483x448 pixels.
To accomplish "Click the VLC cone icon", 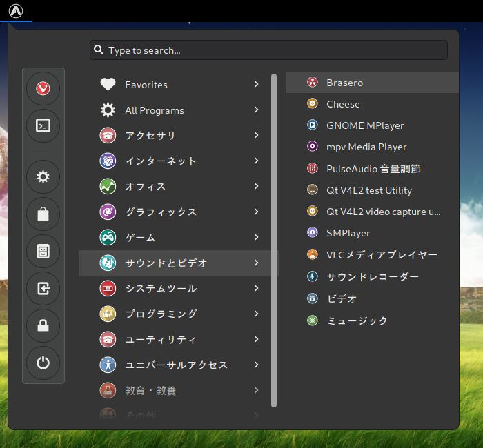I will click(x=313, y=254).
